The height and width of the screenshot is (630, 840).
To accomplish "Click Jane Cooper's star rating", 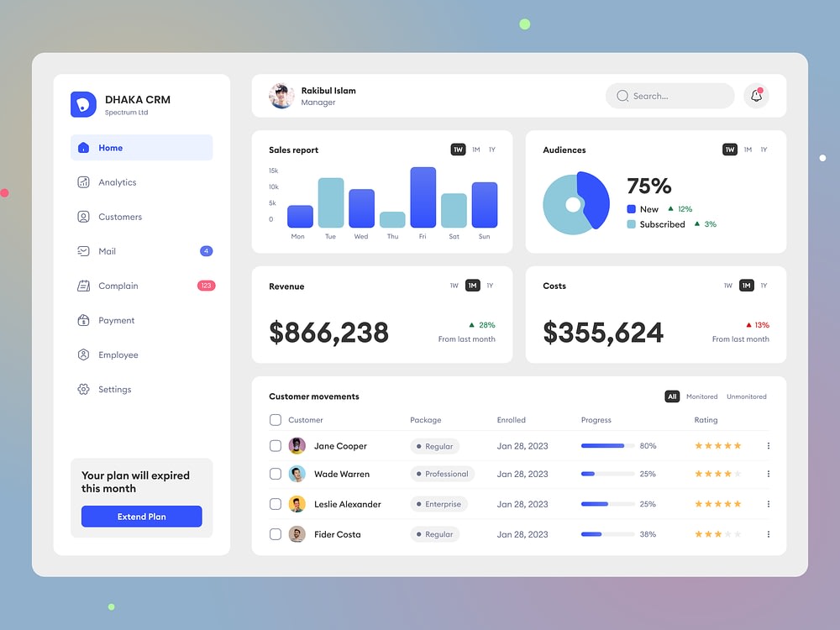I will (x=718, y=446).
